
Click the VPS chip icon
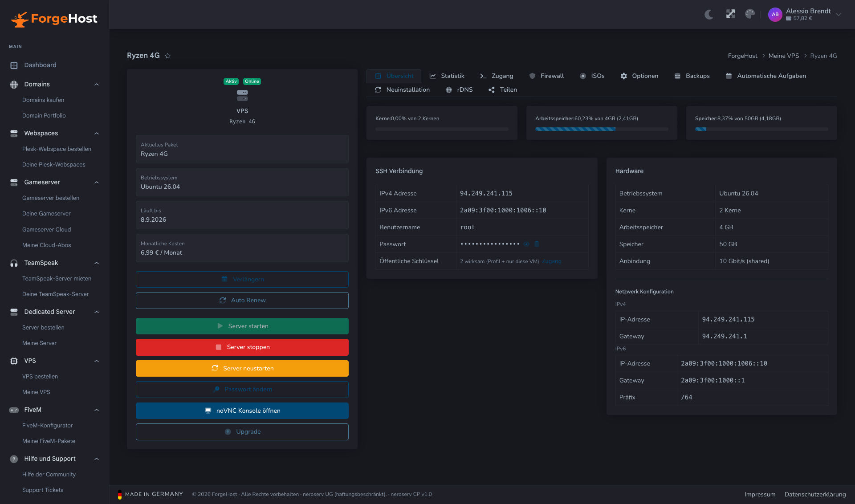point(14,361)
